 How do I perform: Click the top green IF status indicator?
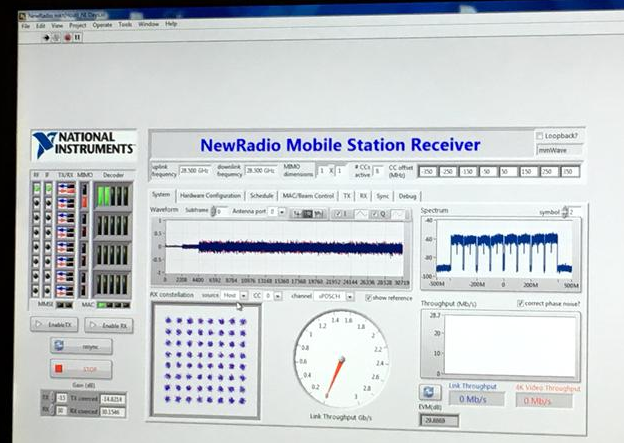[x=49, y=188]
